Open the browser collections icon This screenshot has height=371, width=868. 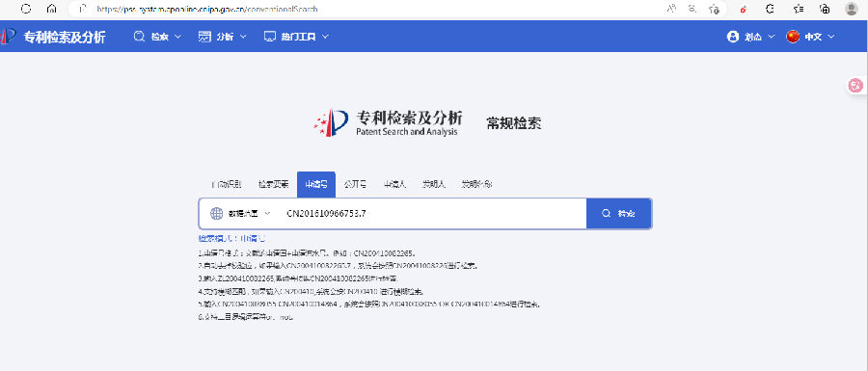(825, 9)
